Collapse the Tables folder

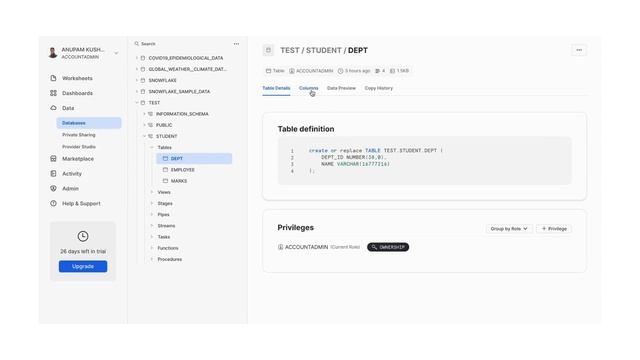151,147
